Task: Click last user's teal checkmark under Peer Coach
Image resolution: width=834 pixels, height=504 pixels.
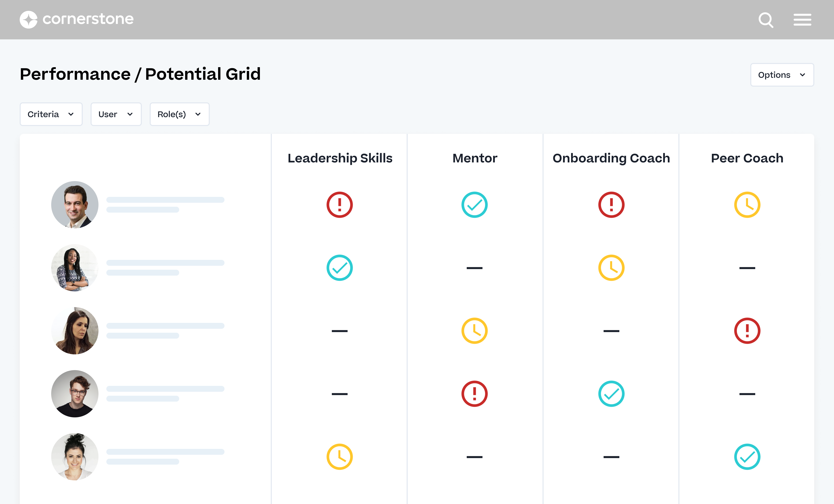Action: [747, 457]
